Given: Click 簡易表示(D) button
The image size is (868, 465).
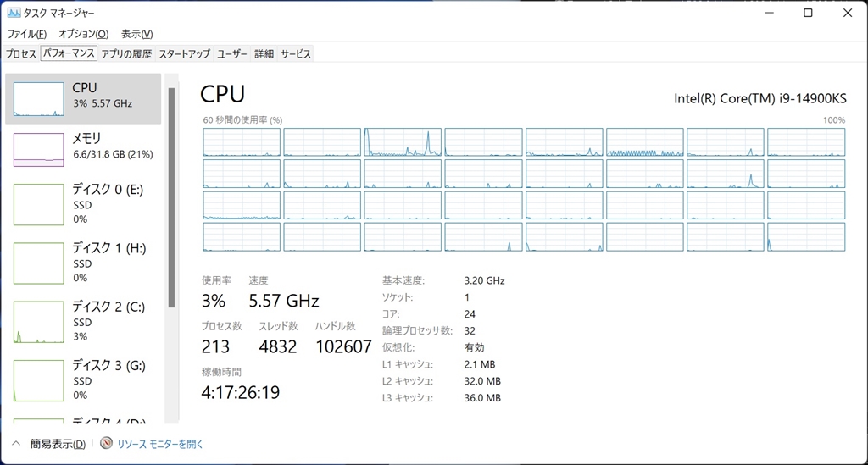Looking at the screenshot, I should coord(58,444).
